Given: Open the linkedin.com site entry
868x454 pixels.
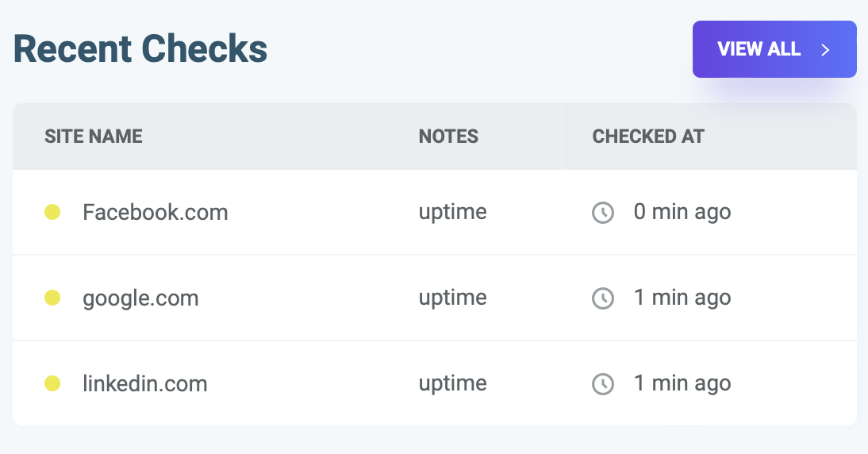Looking at the screenshot, I should [144, 383].
